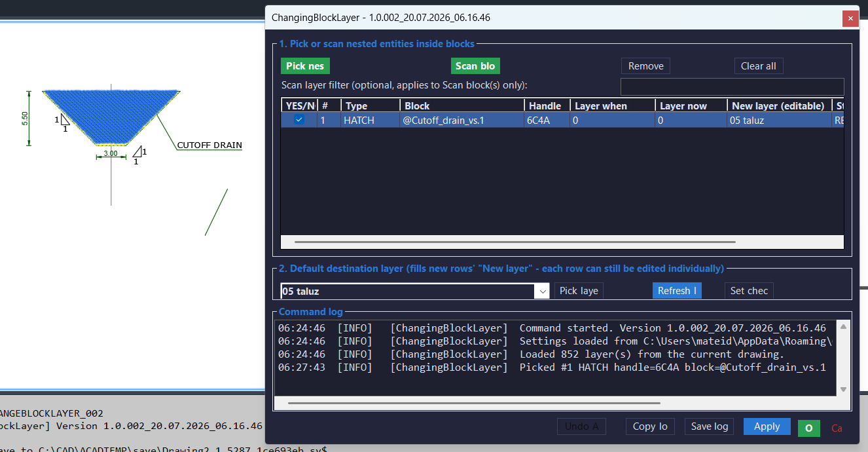The image size is (868, 452).
Task: Click the Clear all button
Action: tap(758, 66)
